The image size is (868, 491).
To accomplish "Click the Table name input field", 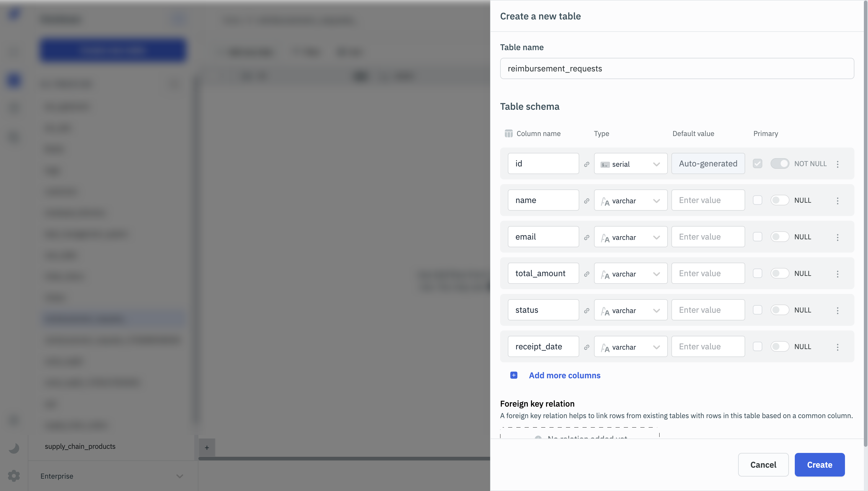I will tap(677, 68).
